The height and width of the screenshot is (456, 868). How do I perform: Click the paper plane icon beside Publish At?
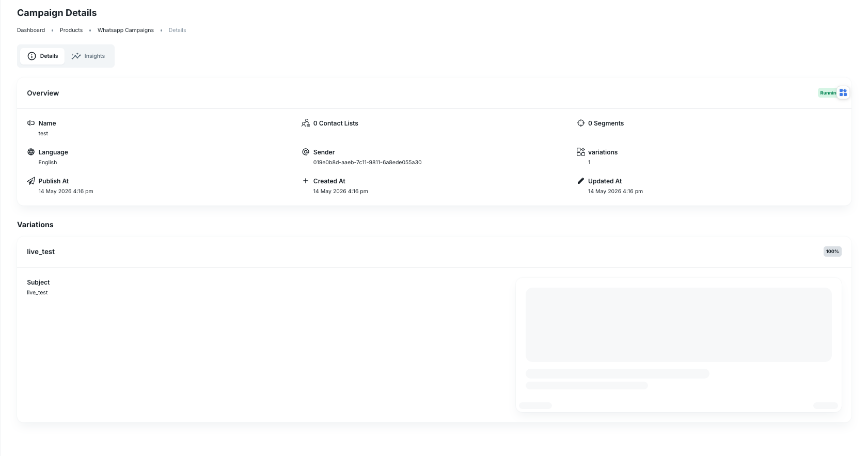(31, 181)
